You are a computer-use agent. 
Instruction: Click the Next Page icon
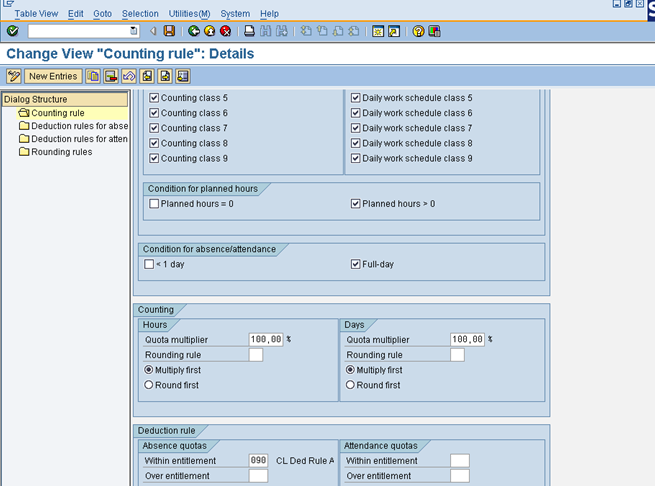[x=338, y=31]
